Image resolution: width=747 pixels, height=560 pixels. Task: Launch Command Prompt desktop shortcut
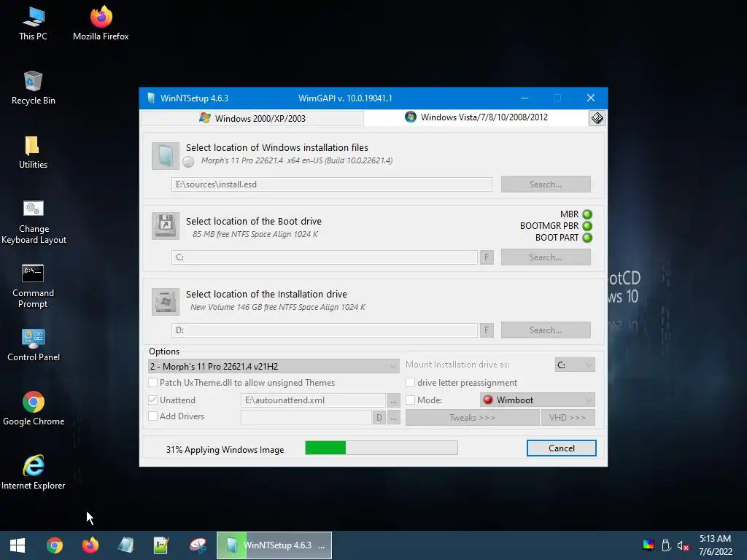pos(33,286)
